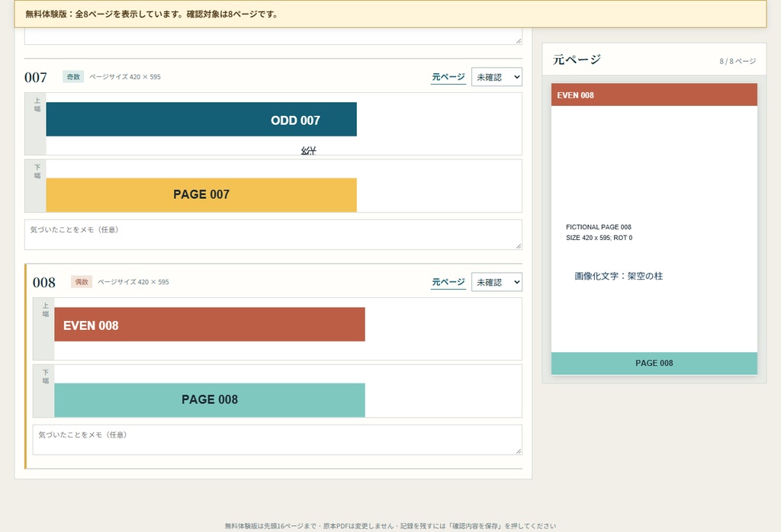Focus the memo field under page 007

pyautogui.click(x=273, y=235)
